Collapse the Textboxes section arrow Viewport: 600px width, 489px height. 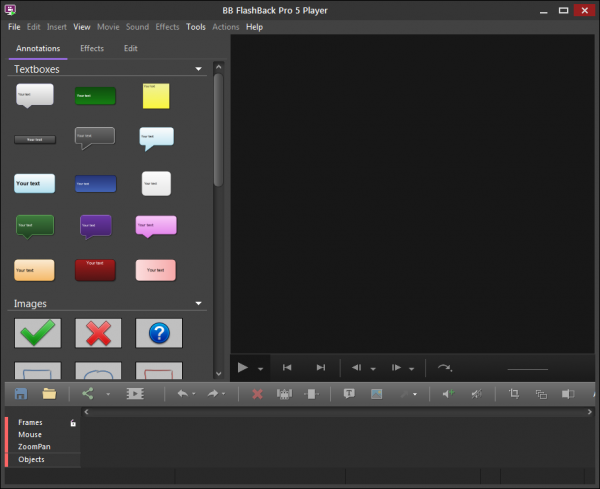[199, 70]
